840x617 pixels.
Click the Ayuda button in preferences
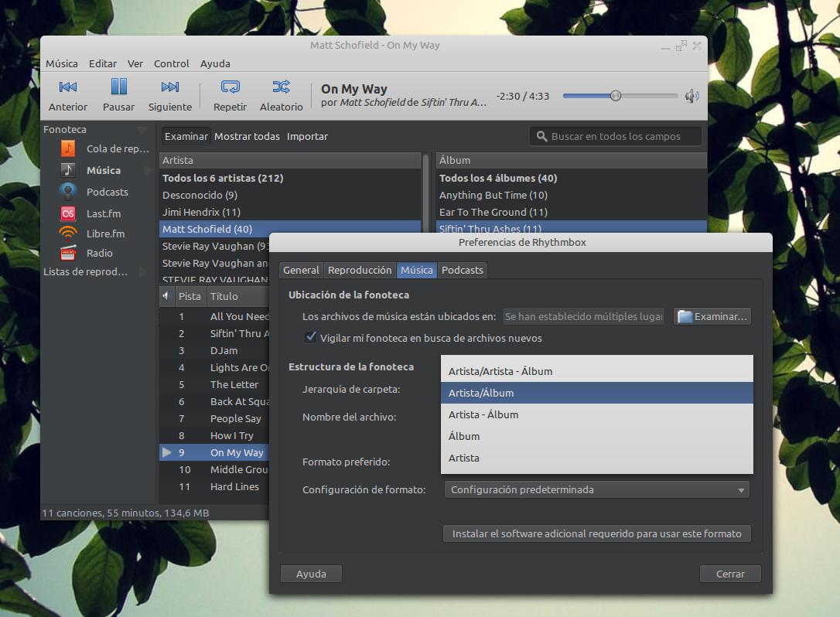click(311, 574)
